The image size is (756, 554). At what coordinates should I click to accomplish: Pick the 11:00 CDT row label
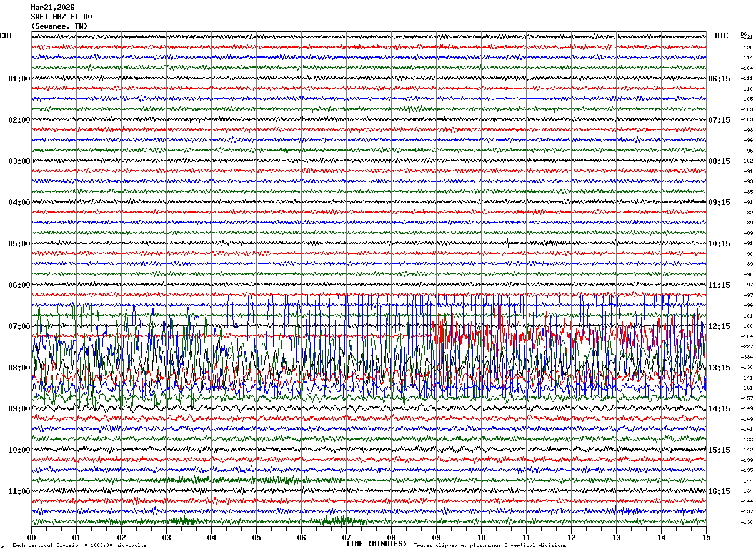coord(19,491)
